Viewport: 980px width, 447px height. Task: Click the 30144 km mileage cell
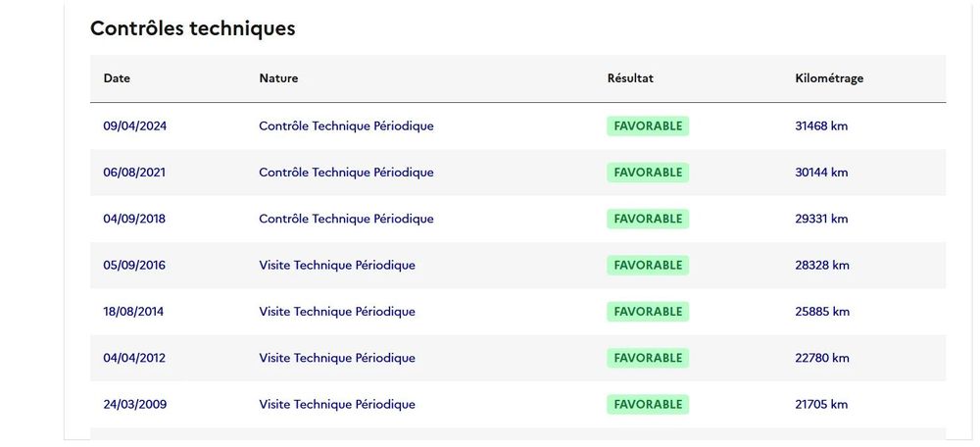point(822,173)
